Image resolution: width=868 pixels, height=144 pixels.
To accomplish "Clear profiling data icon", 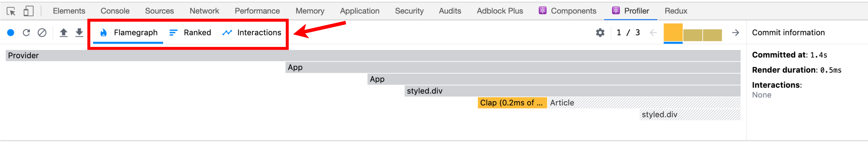I will [42, 33].
